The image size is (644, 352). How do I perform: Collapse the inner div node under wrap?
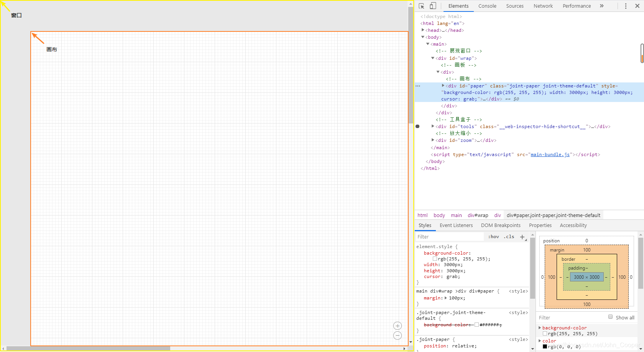click(438, 72)
